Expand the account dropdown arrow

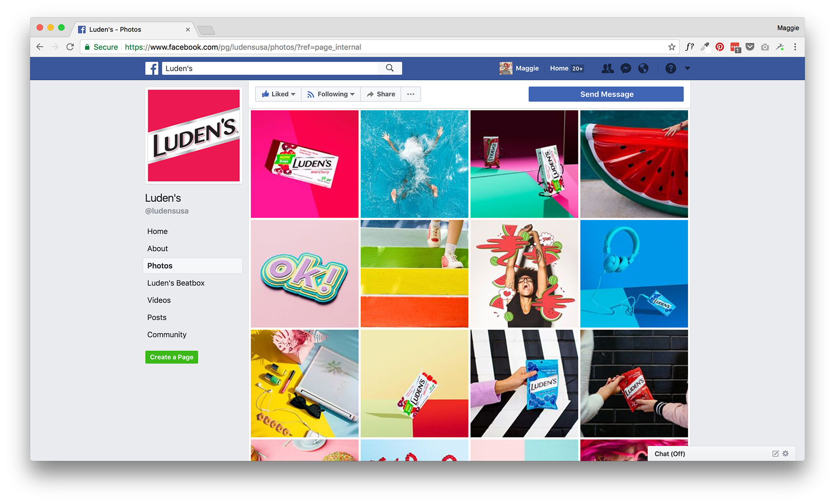pyautogui.click(x=687, y=68)
